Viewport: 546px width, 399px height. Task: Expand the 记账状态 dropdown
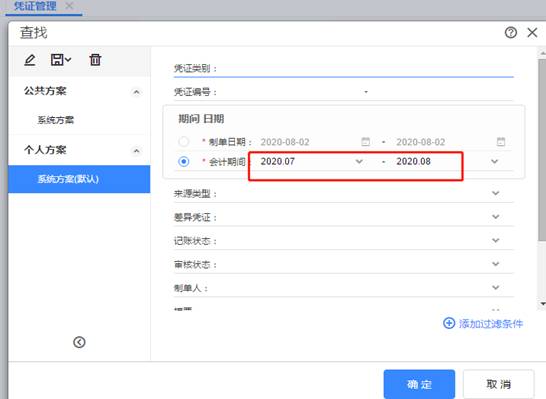(x=496, y=241)
